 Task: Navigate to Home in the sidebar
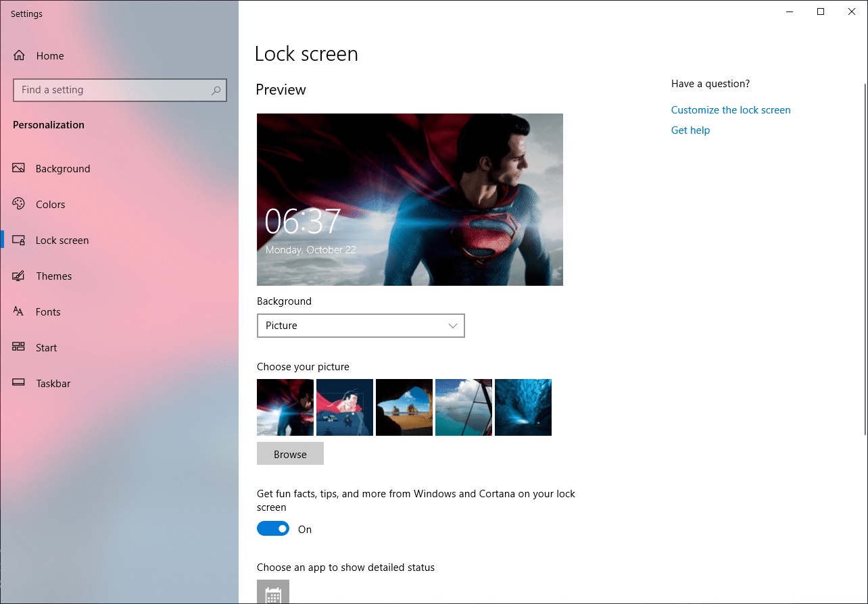(x=51, y=55)
